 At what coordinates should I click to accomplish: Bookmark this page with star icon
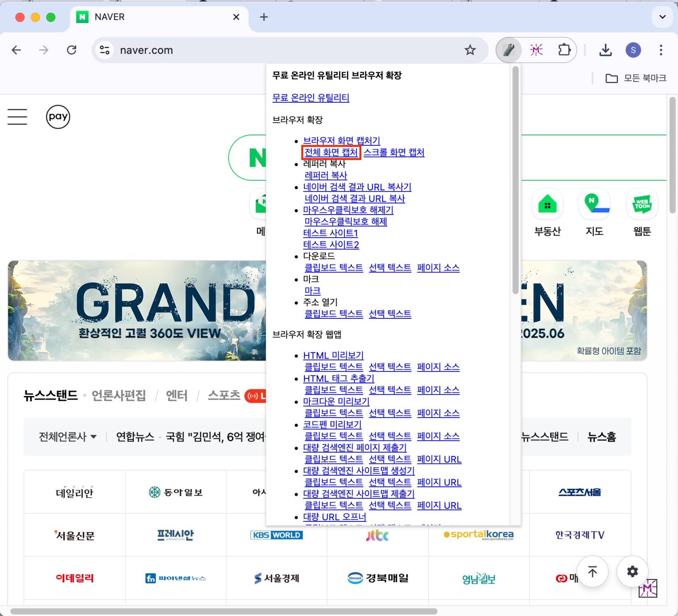pyautogui.click(x=470, y=50)
